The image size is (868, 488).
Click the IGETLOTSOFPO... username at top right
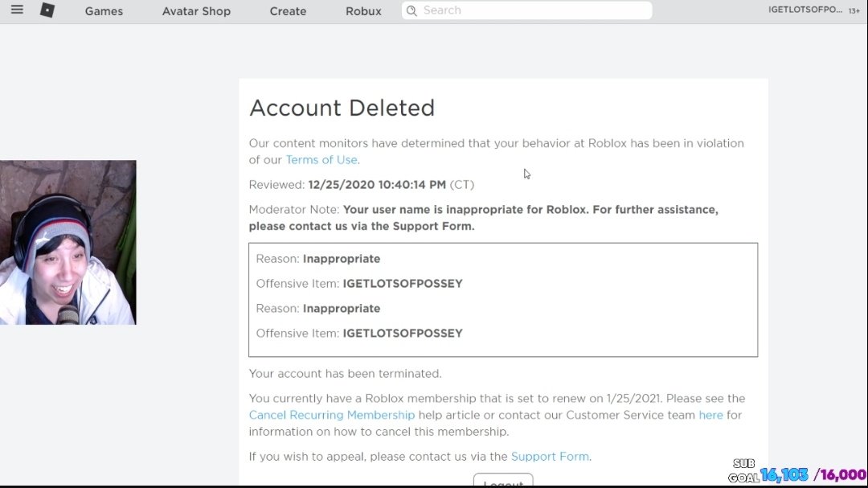805,10
